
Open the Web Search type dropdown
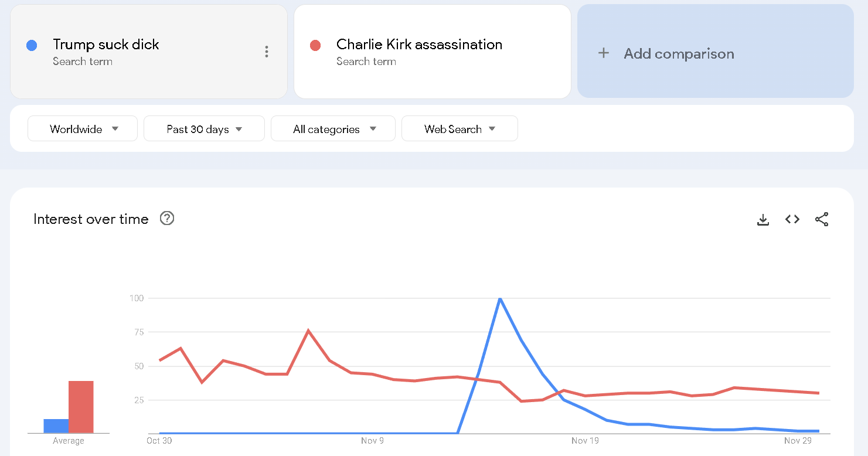pyautogui.click(x=459, y=129)
